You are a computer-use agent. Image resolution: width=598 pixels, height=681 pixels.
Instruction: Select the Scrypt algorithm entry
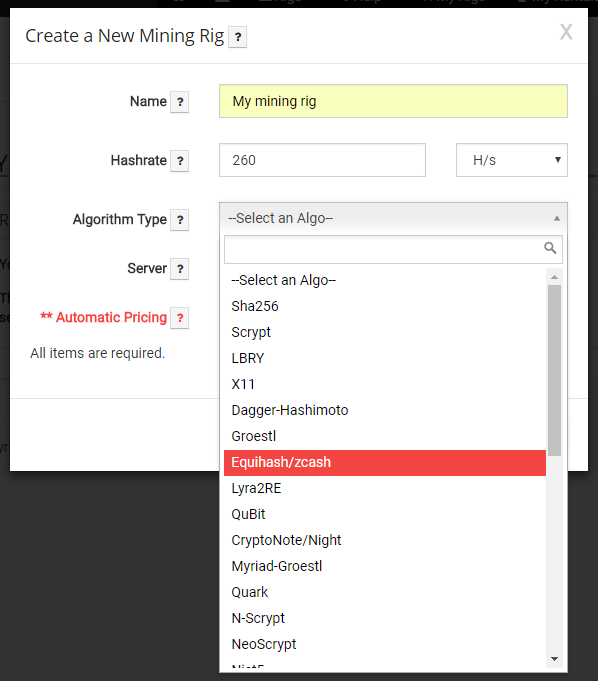click(x=385, y=333)
